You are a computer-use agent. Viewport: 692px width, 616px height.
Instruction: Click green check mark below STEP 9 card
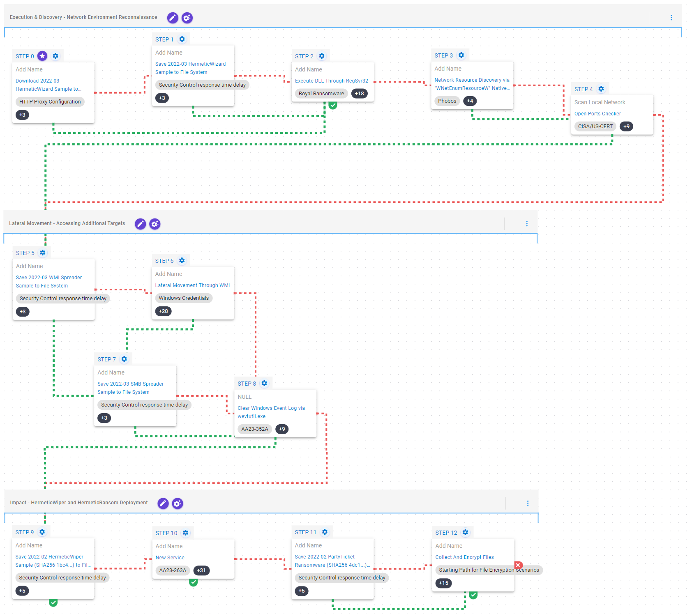click(x=53, y=602)
